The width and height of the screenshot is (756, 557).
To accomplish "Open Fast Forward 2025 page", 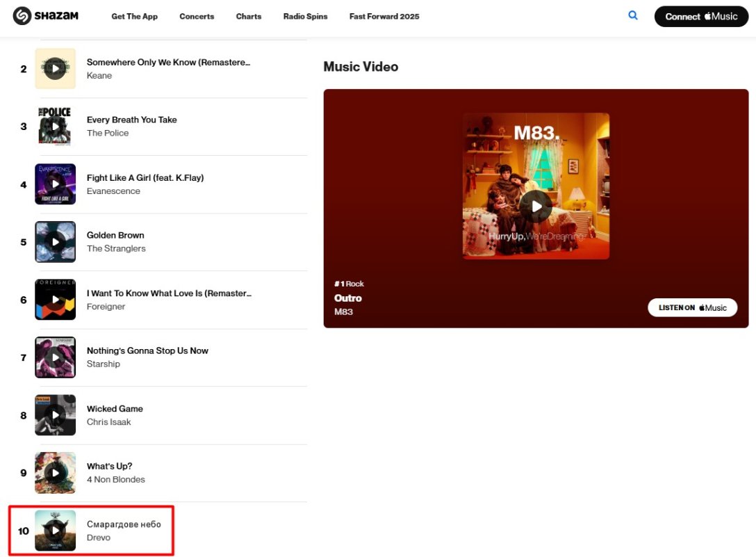I will click(x=384, y=16).
